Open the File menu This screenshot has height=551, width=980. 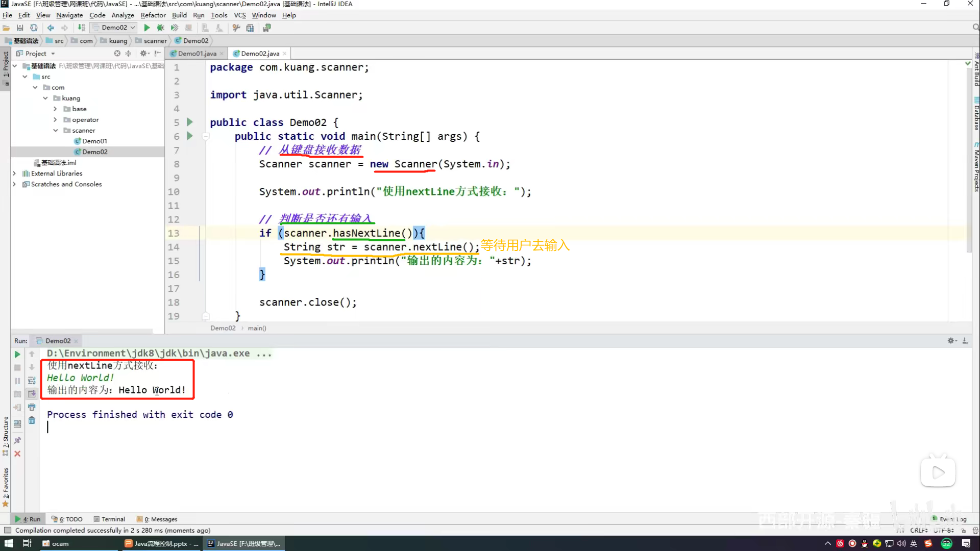(x=7, y=15)
